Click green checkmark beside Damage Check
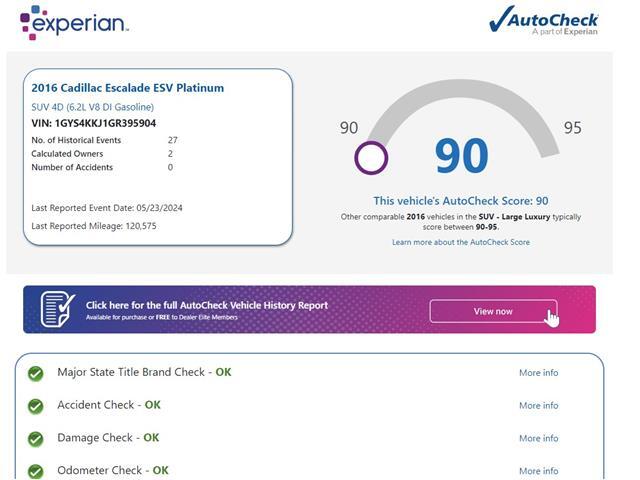Viewport: 640px width, 480px height. point(36,439)
